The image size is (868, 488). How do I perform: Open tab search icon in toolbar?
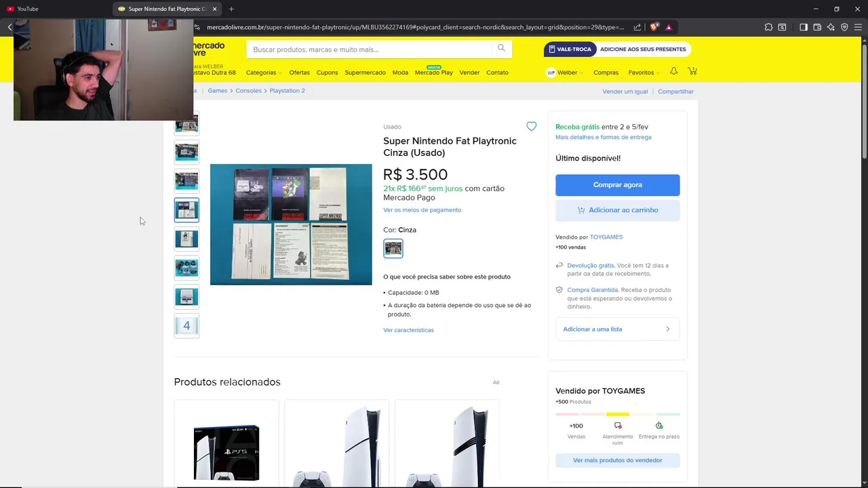(x=782, y=27)
